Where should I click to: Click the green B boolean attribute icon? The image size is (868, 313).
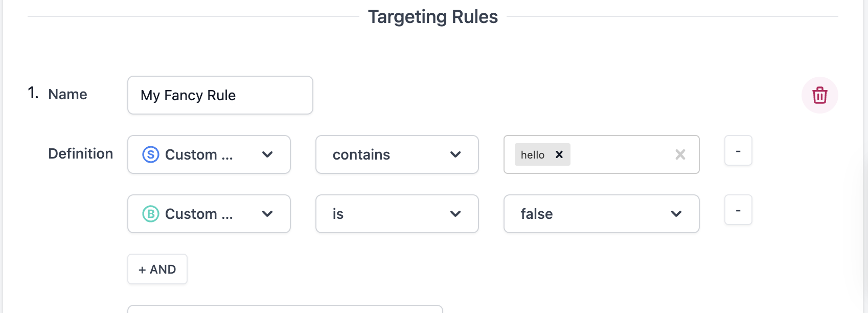point(151,214)
